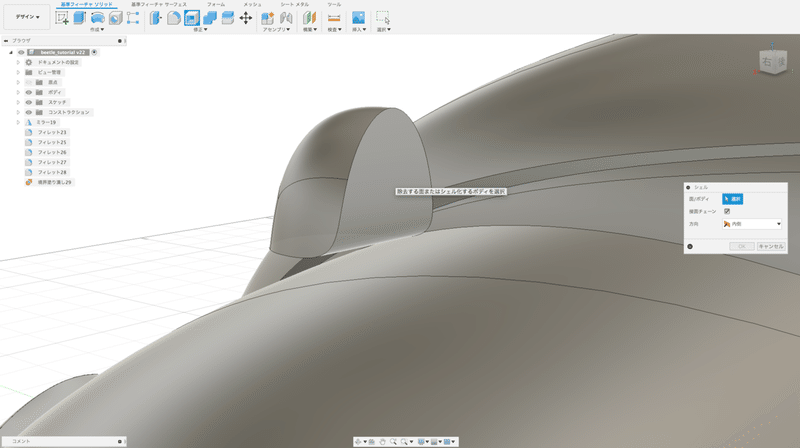This screenshot has width=800, height=448.
Task: Toggle visibility eye of ボディ folder
Action: pos(29,92)
